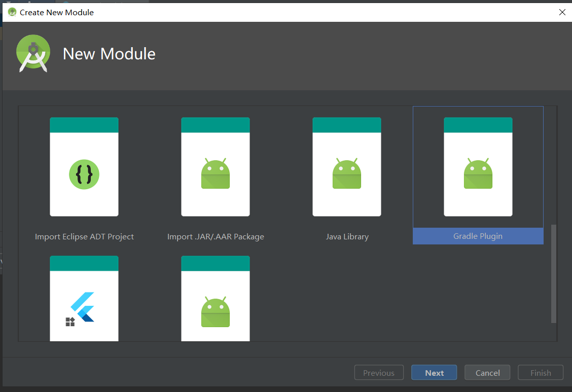
Task: Click the highlighted Gradle Plugin label
Action: pos(478,236)
